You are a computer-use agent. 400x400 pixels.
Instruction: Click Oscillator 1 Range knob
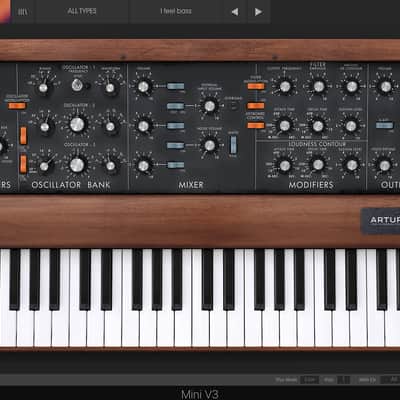coord(43,88)
